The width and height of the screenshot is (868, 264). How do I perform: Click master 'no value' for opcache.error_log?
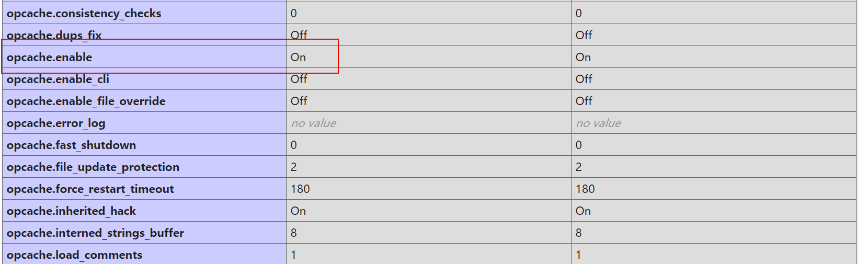click(598, 123)
